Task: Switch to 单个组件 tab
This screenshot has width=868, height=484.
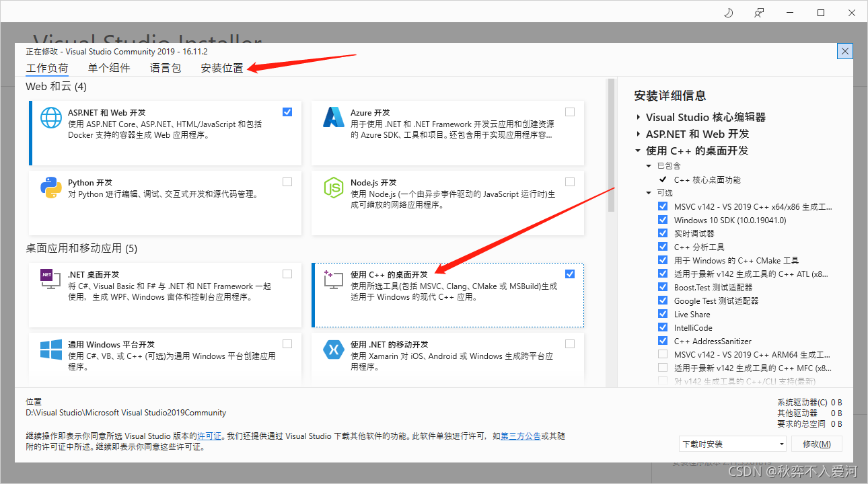Action: pos(109,68)
